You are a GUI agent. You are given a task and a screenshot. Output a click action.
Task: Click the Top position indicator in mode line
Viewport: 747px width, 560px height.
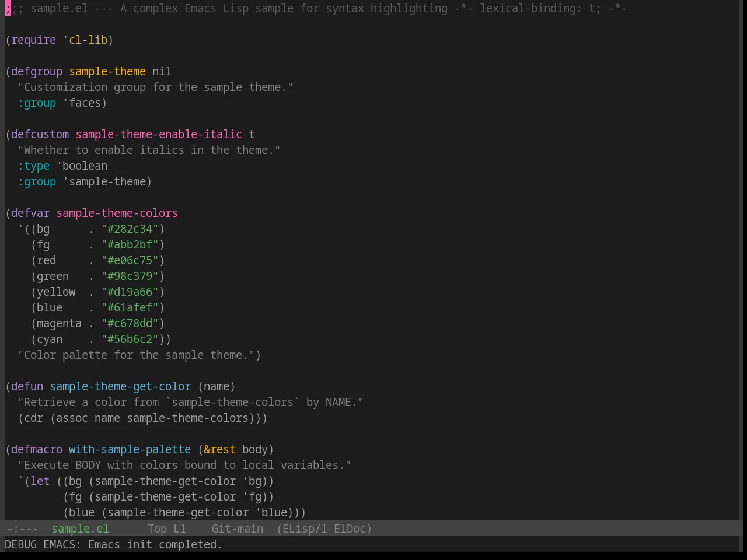[x=157, y=528]
